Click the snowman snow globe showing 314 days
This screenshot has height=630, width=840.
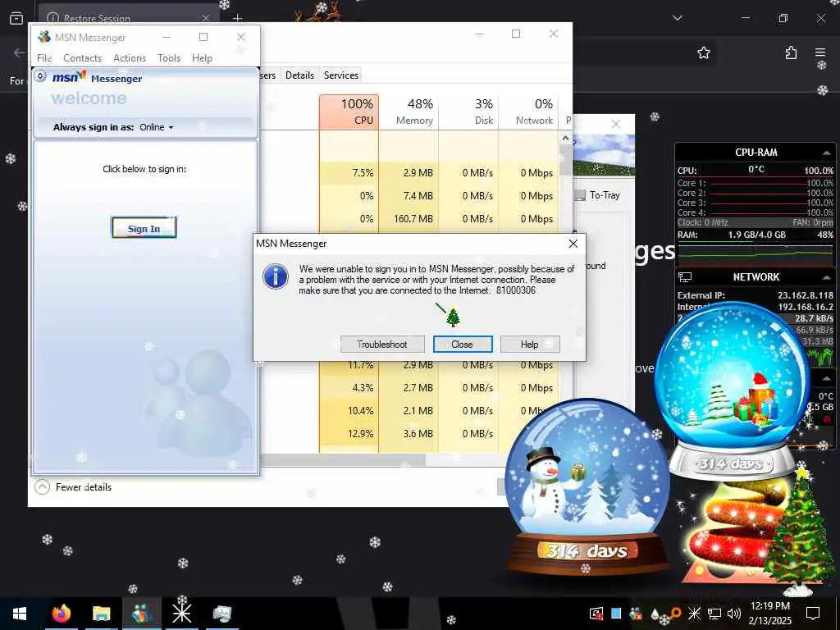point(588,487)
